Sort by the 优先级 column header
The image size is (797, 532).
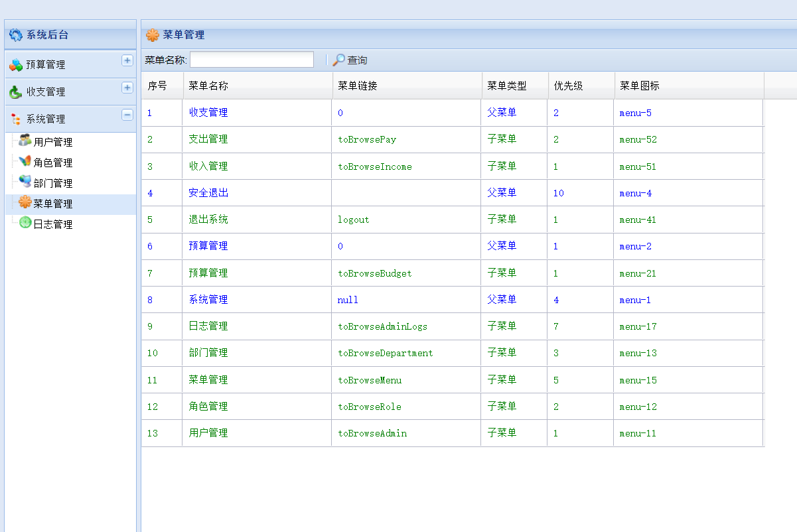(581, 86)
